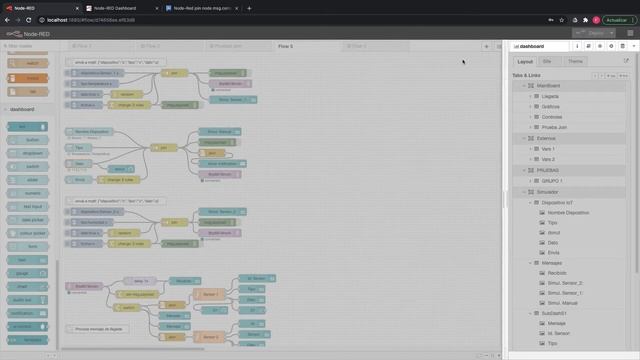Add a new flow with plus icon
The height and width of the screenshot is (360, 640).
tap(486, 46)
